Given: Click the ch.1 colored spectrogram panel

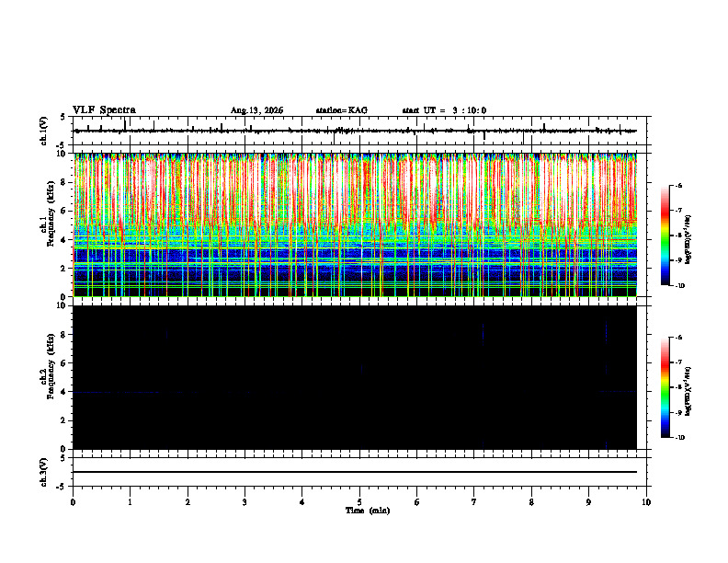Looking at the screenshot, I should pos(355,224).
